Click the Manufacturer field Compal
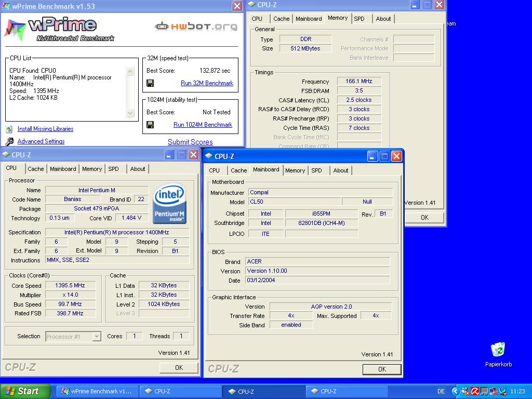 pyautogui.click(x=321, y=192)
